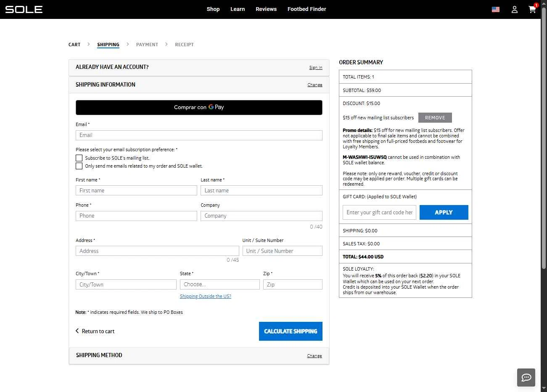Go to Reviews page

click(266, 9)
